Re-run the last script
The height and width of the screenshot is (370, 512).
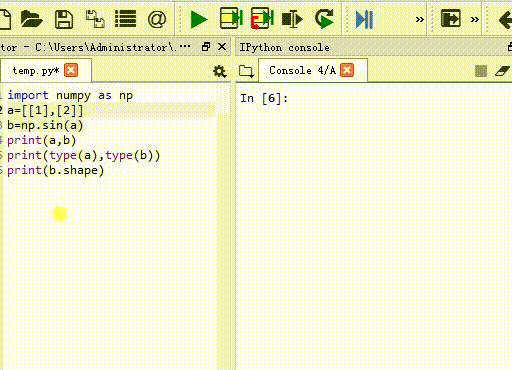324,19
